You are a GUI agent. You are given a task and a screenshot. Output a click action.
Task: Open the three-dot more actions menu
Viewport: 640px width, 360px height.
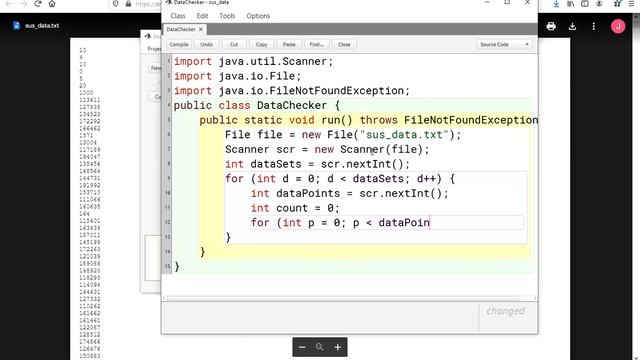593,27
